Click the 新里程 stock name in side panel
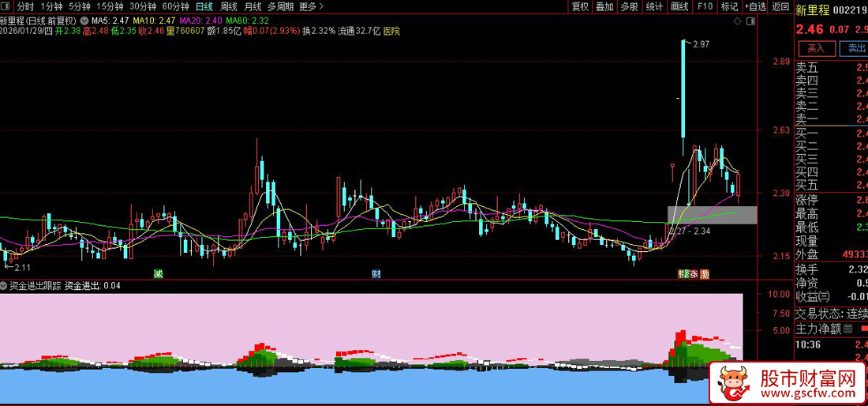 pos(812,9)
